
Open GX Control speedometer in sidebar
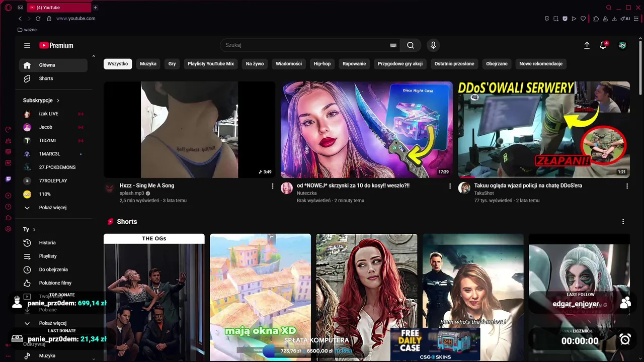[8, 129]
